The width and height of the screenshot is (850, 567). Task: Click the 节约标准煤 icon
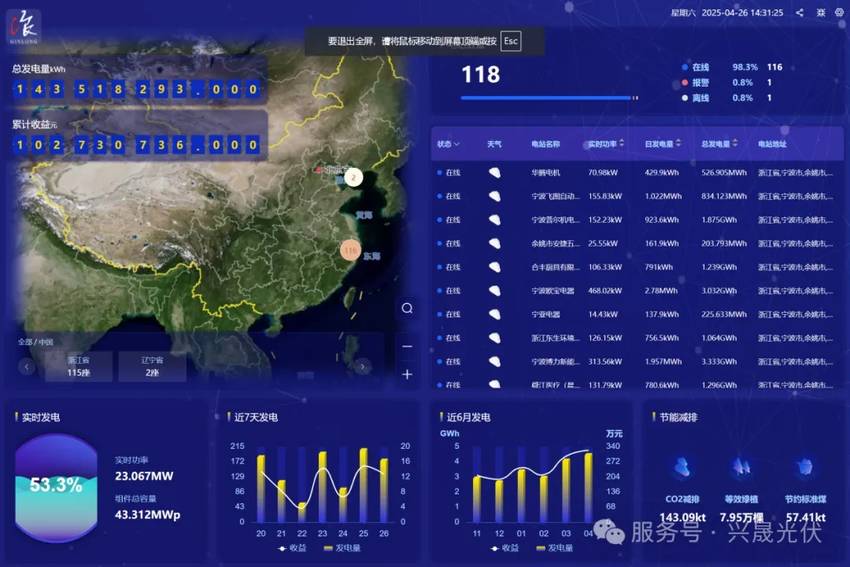pyautogui.click(x=804, y=467)
